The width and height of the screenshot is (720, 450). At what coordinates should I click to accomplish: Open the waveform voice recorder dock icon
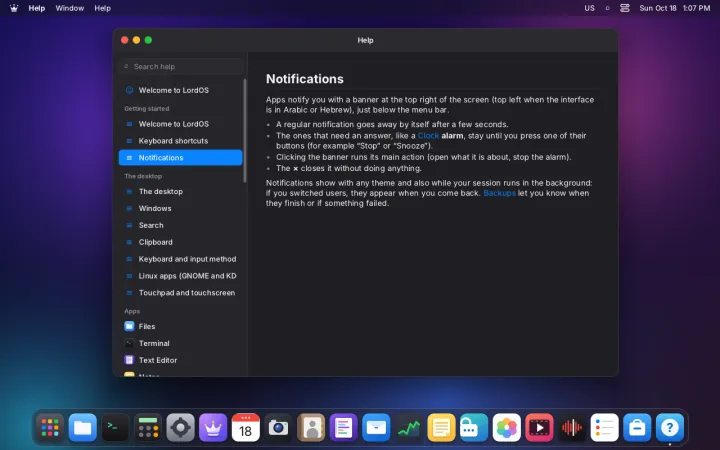pos(572,428)
